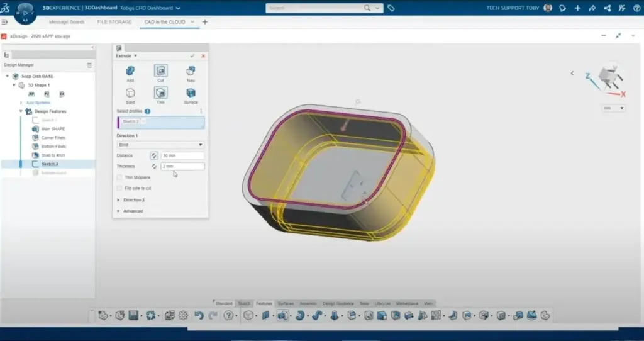Screen dimensions: 644x341
Task: Click the Save icon in bottom toolbar
Action: 133,315
